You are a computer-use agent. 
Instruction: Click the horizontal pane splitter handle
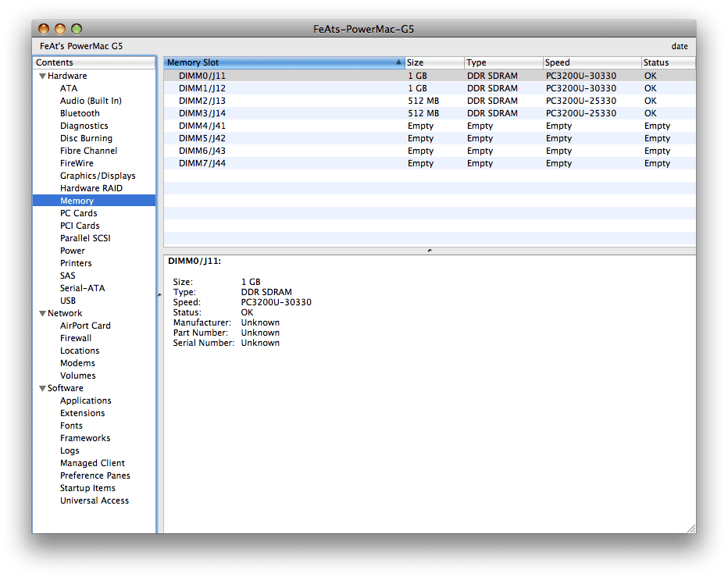click(x=430, y=251)
